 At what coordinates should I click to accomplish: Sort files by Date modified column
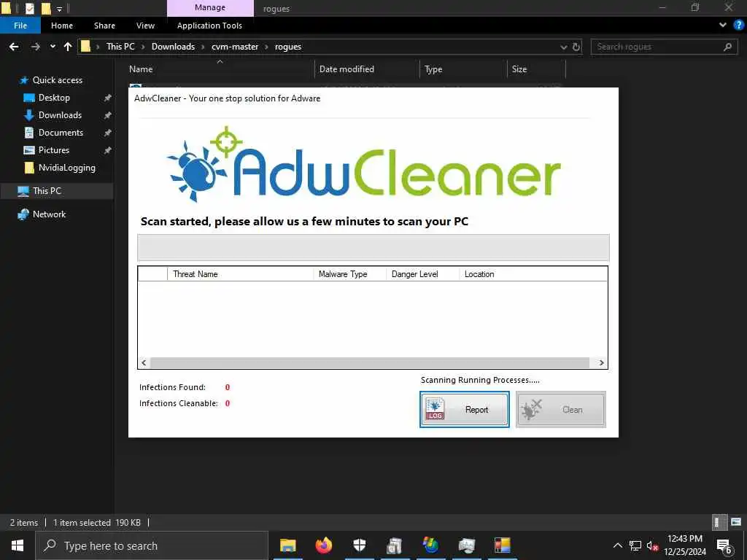pyautogui.click(x=347, y=69)
